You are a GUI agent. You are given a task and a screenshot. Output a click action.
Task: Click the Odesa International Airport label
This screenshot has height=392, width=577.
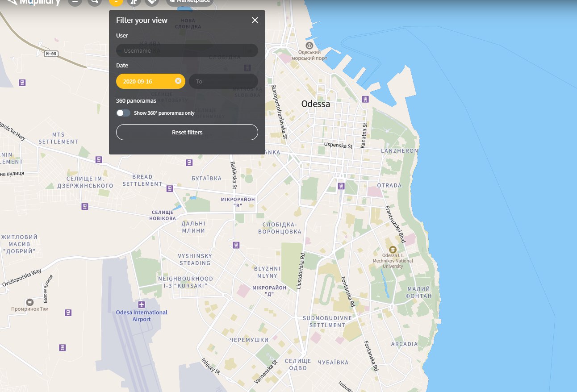pos(142,316)
